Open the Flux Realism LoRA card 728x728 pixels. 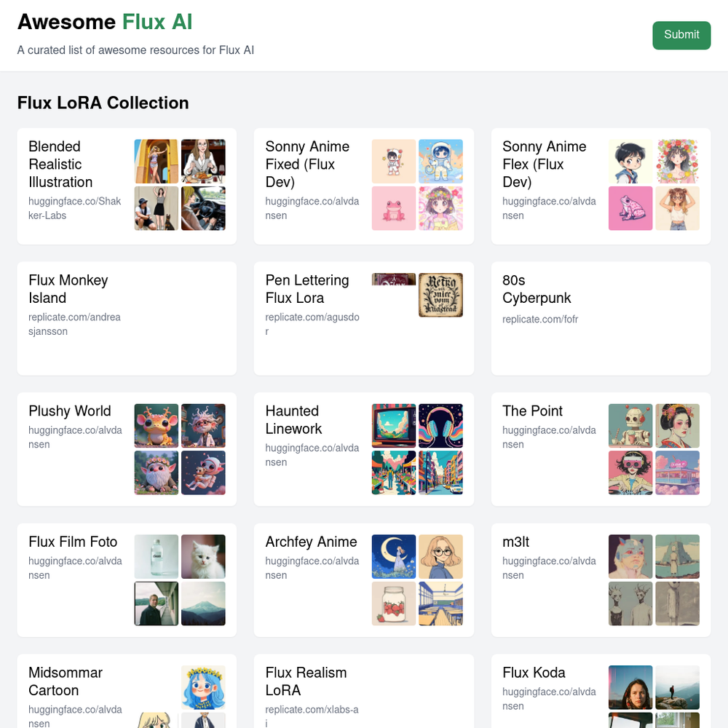click(364, 692)
